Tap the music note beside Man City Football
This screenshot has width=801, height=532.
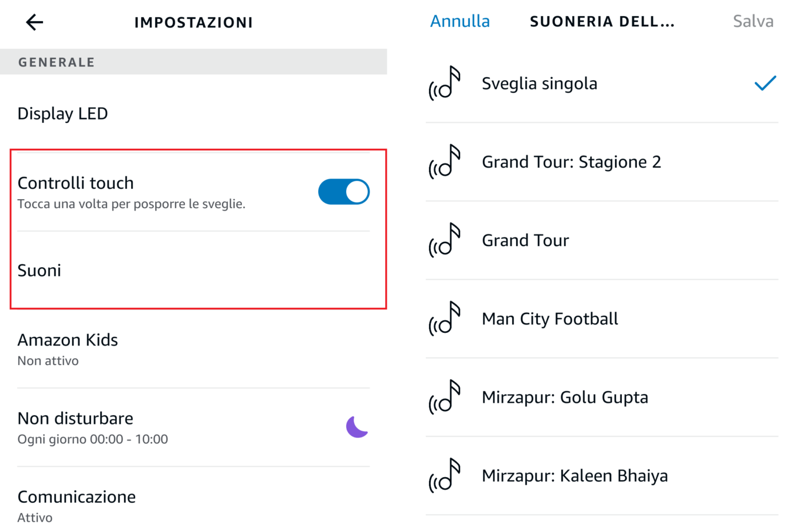tap(445, 319)
